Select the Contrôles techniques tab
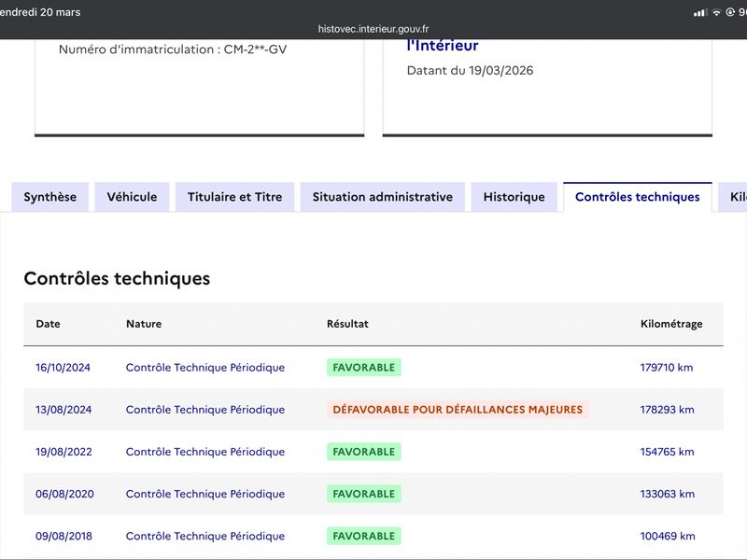The width and height of the screenshot is (747, 560). click(638, 197)
